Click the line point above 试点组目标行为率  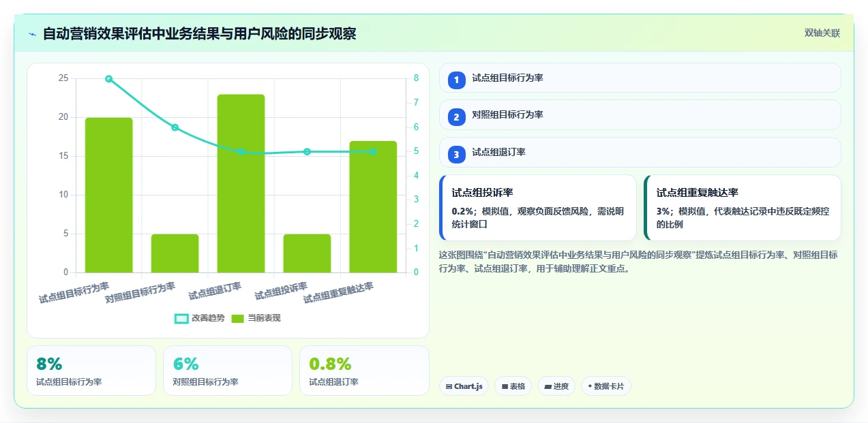click(109, 79)
